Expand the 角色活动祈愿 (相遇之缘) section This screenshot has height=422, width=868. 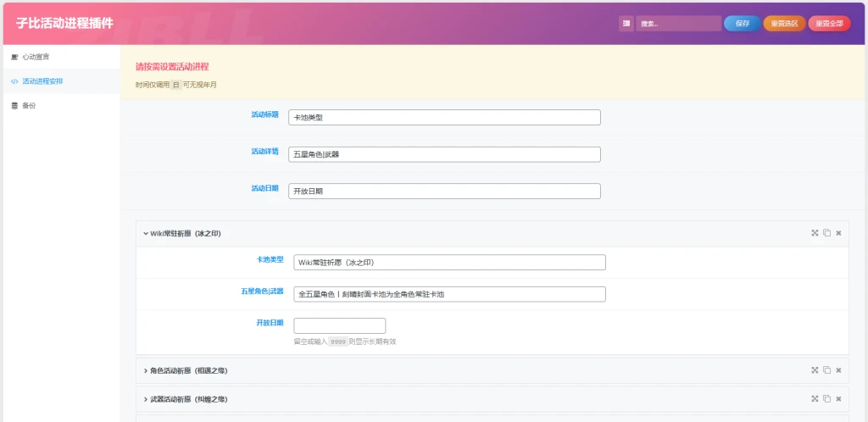click(188, 370)
